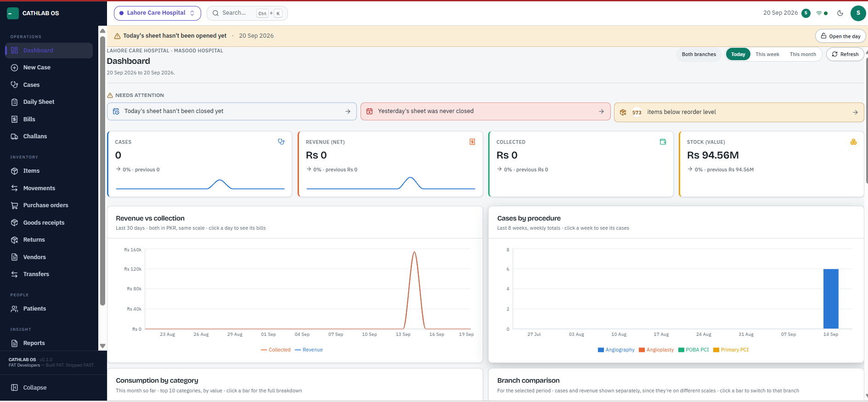
Task: Select the Today period tab
Action: 738,54
